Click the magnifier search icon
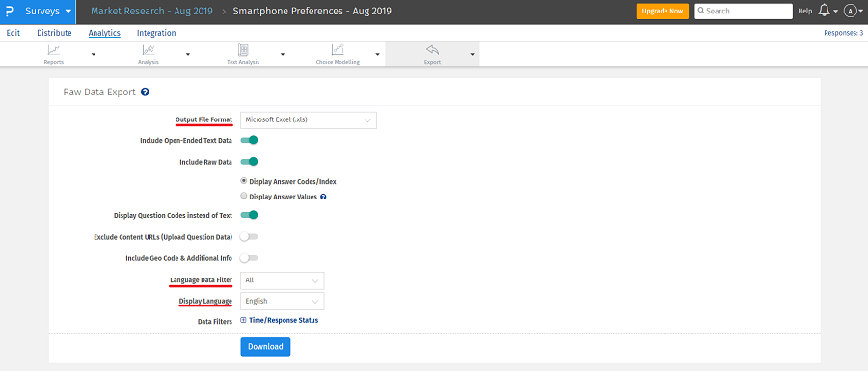This screenshot has height=371, width=868. point(701,11)
